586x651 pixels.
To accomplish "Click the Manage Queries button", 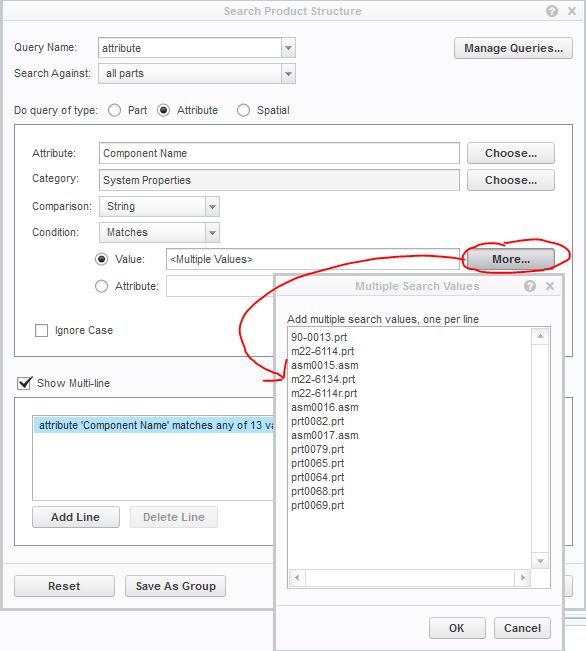I will point(513,48).
